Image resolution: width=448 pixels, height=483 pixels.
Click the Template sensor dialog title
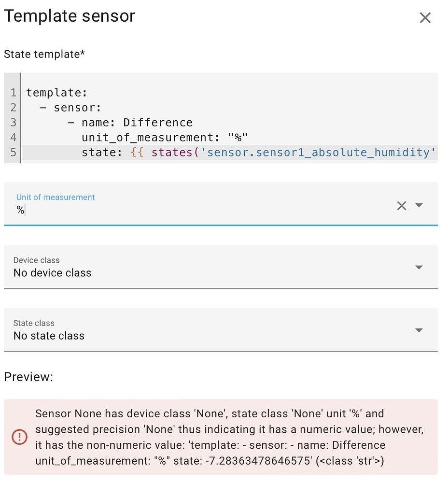pyautogui.click(x=70, y=16)
